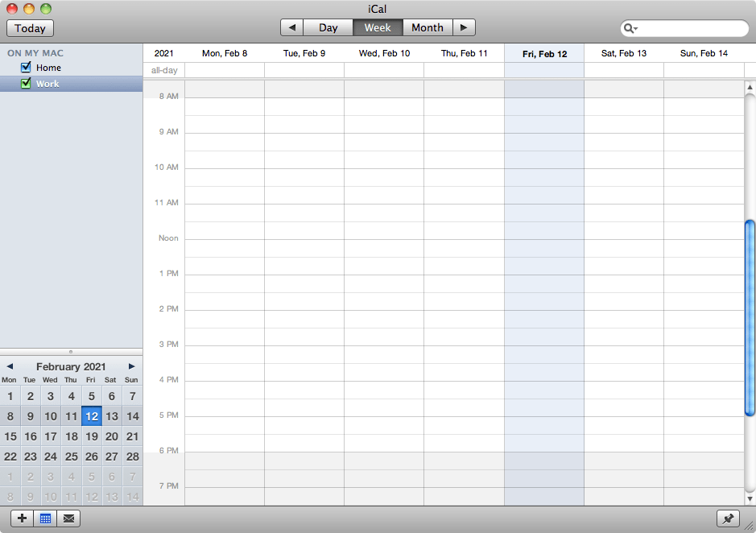This screenshot has width=756, height=533.
Task: Uncheck the Work calendar checkbox
Action: [26, 84]
